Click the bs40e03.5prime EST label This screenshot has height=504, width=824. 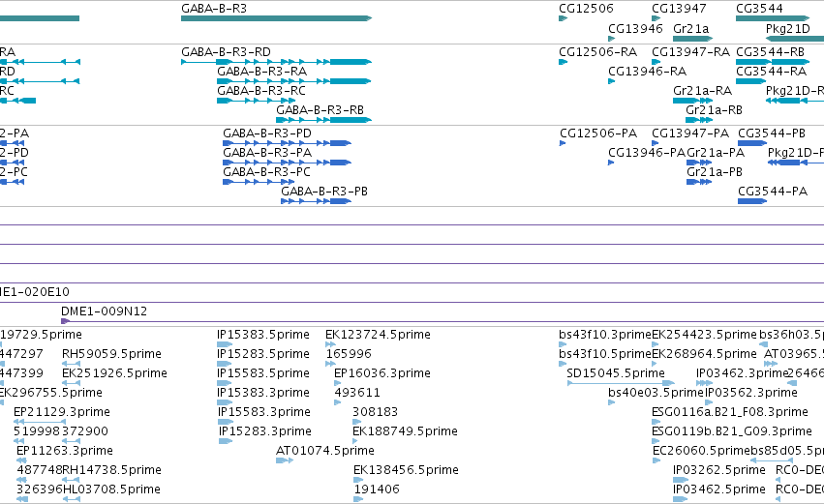click(x=656, y=393)
